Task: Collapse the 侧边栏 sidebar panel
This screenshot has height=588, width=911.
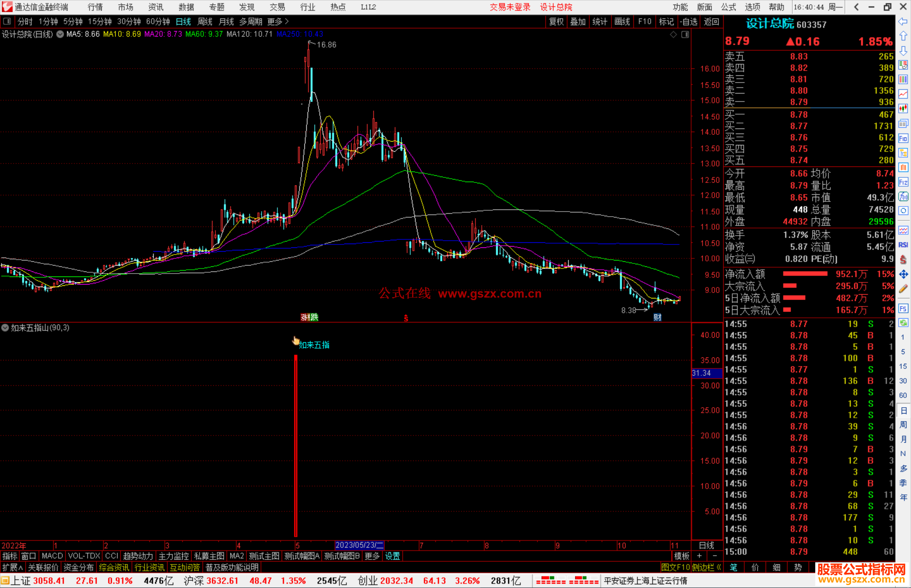Action: [x=706, y=567]
